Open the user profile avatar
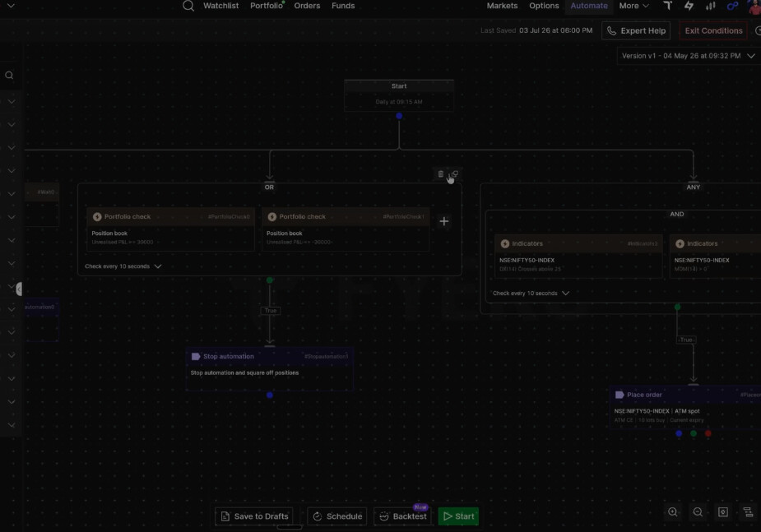 point(754,7)
